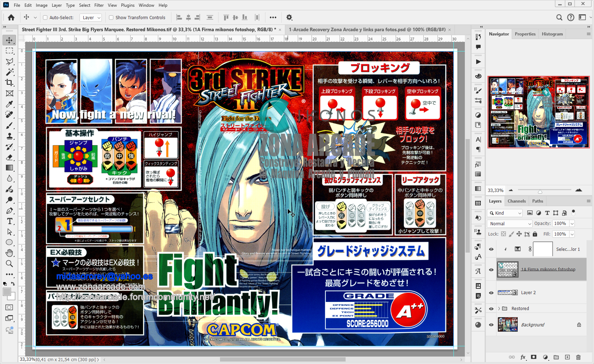Select the Horizontal Type tool
This screenshot has width=594, height=364.
(x=10, y=221)
